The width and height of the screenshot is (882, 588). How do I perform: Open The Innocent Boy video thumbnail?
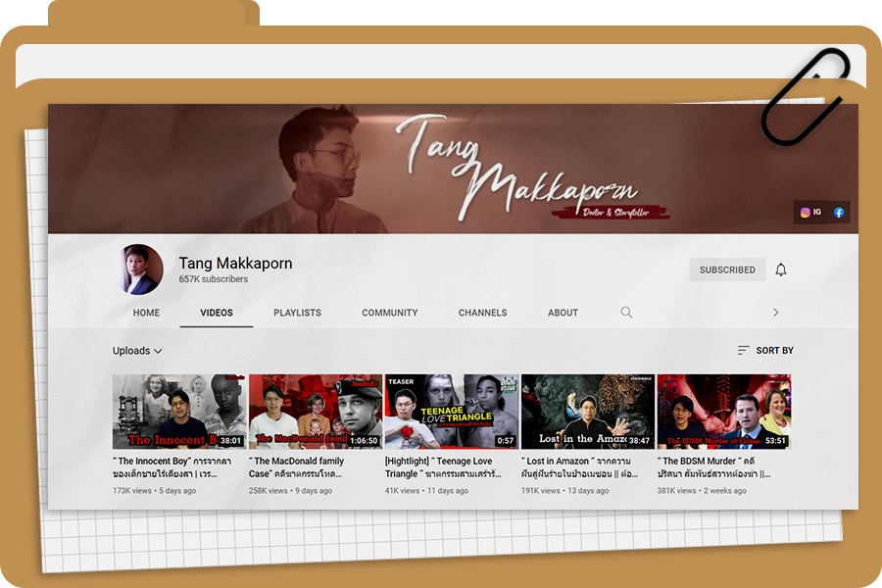[178, 411]
